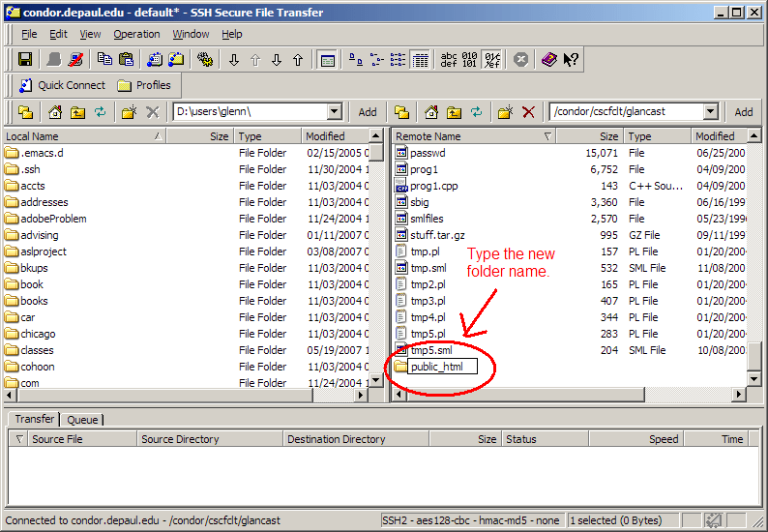Open the Window menu
This screenshot has height=532, width=768.
point(191,34)
